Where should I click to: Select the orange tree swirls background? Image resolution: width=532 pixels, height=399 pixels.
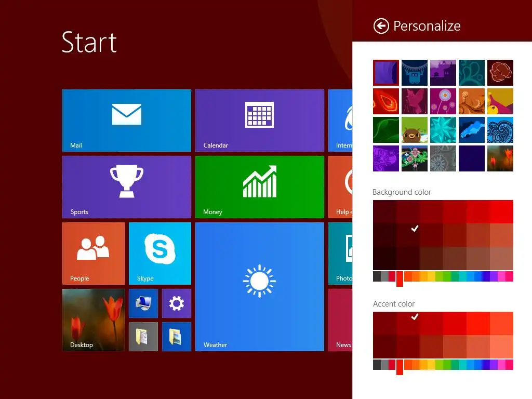pyautogui.click(x=472, y=101)
